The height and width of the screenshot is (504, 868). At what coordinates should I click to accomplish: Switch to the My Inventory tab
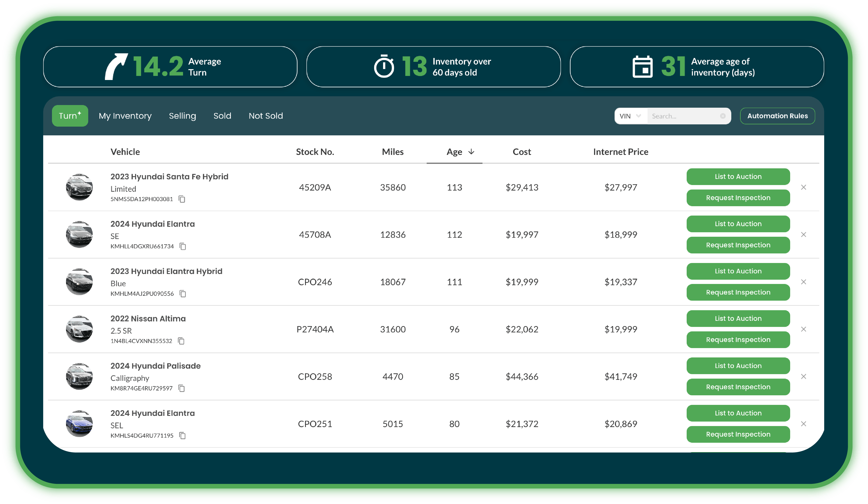tap(125, 116)
